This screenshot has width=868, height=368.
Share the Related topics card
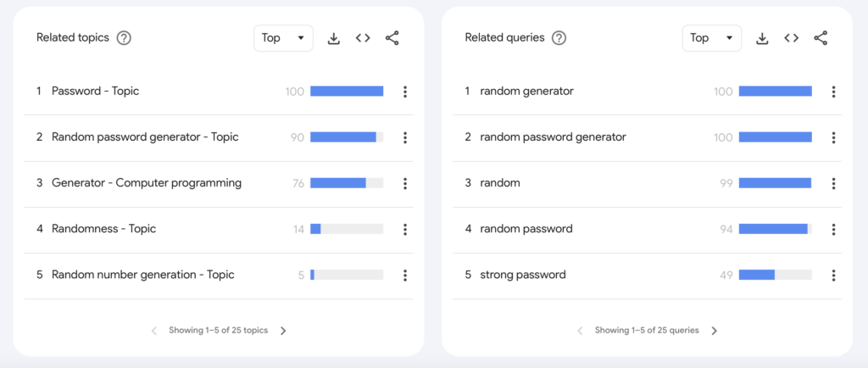click(x=392, y=38)
